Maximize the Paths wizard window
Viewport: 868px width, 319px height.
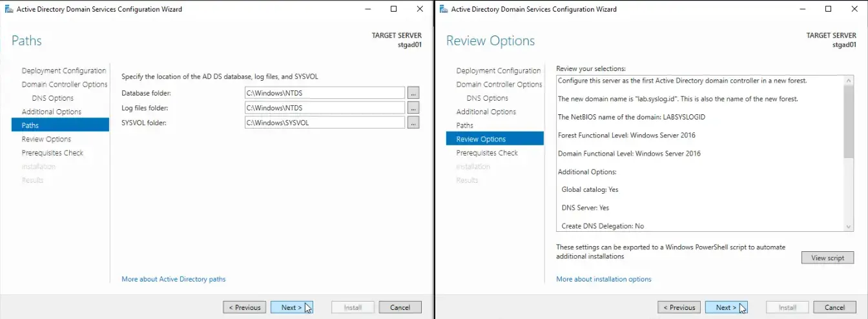pyautogui.click(x=394, y=9)
